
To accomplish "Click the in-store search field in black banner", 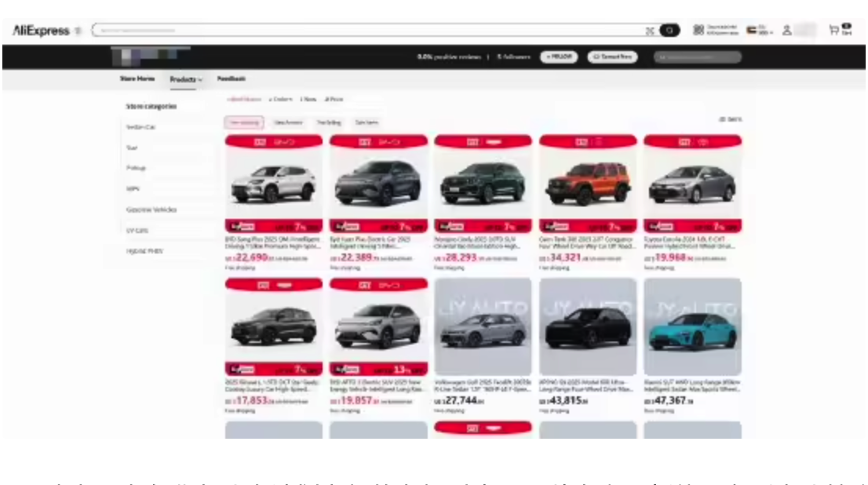I will click(x=698, y=57).
